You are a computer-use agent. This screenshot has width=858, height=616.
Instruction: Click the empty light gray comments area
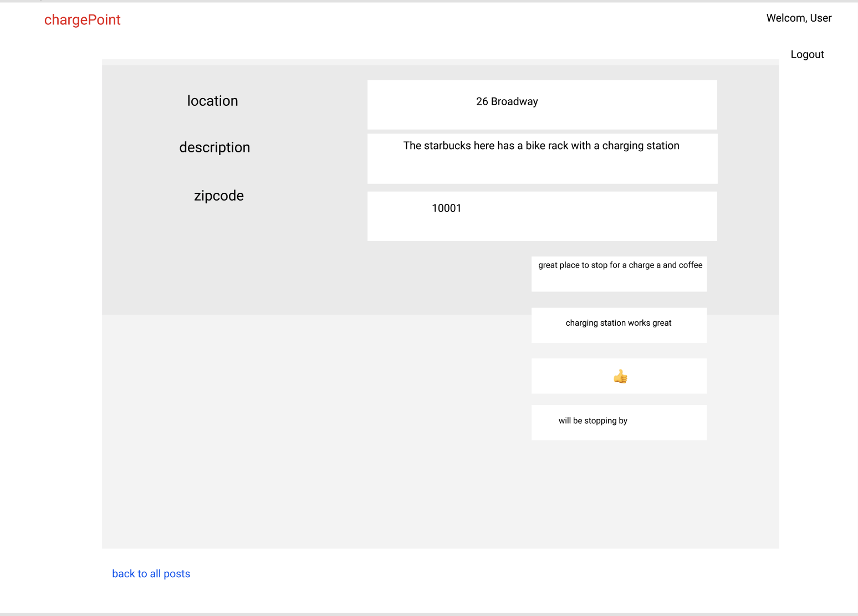coord(310,432)
